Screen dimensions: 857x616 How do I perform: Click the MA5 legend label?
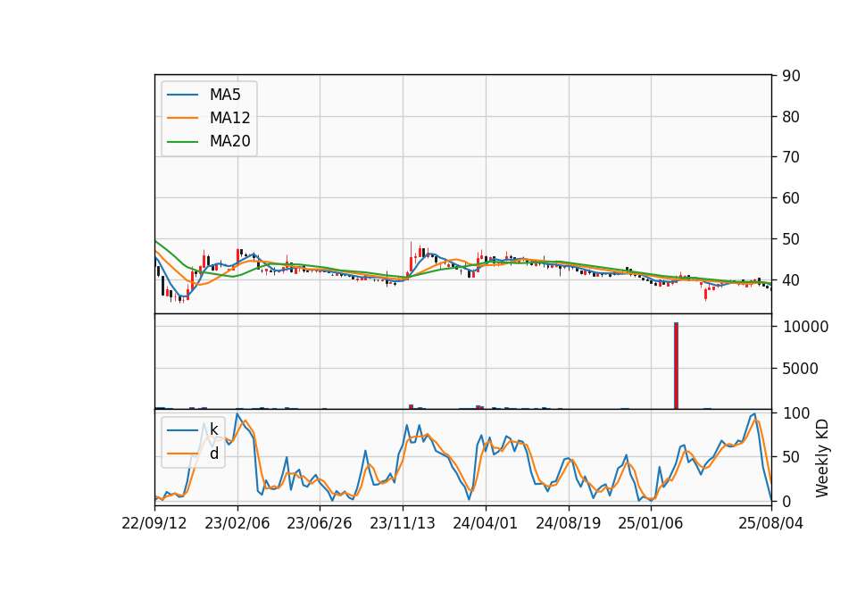coord(225,95)
